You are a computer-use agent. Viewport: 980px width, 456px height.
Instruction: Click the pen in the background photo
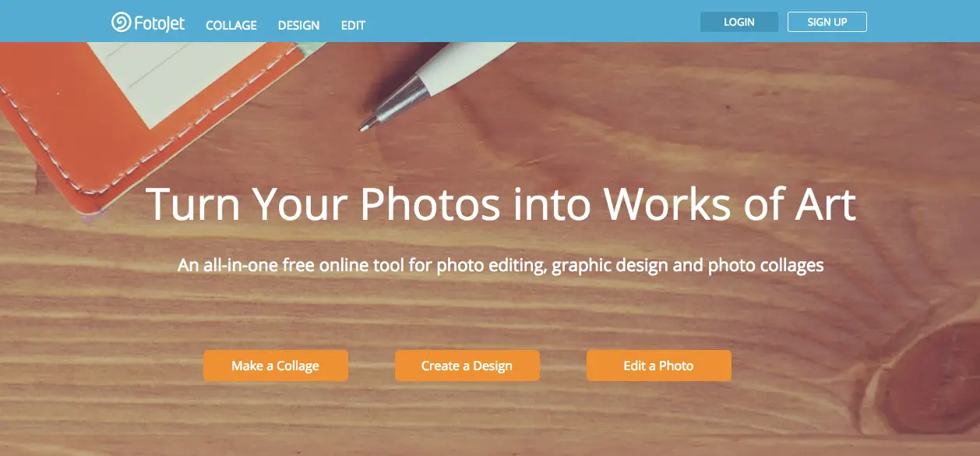436,78
